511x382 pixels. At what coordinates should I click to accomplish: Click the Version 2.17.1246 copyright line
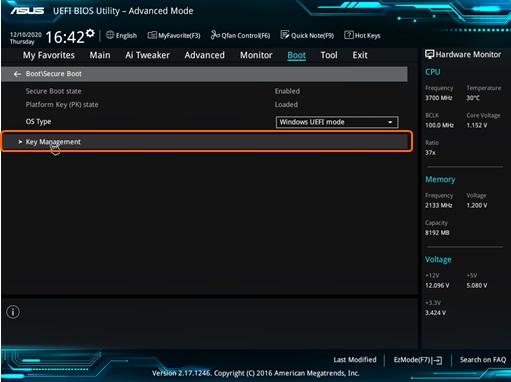point(255,373)
